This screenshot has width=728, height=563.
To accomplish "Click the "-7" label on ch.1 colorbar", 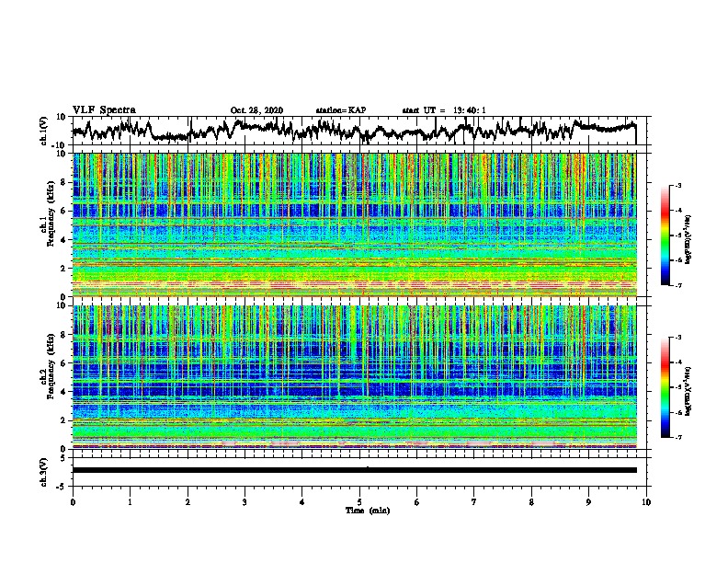I will point(677,285).
